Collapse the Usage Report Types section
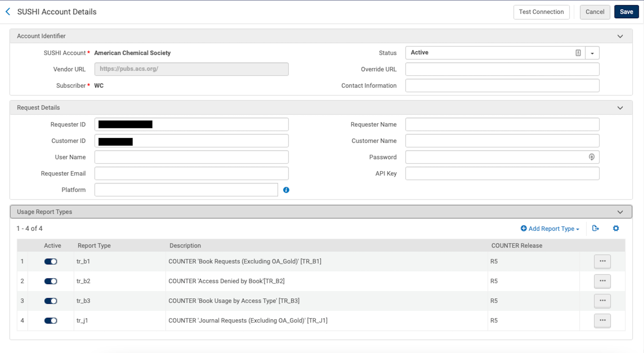Image resolution: width=644 pixels, height=353 pixels. tap(620, 212)
